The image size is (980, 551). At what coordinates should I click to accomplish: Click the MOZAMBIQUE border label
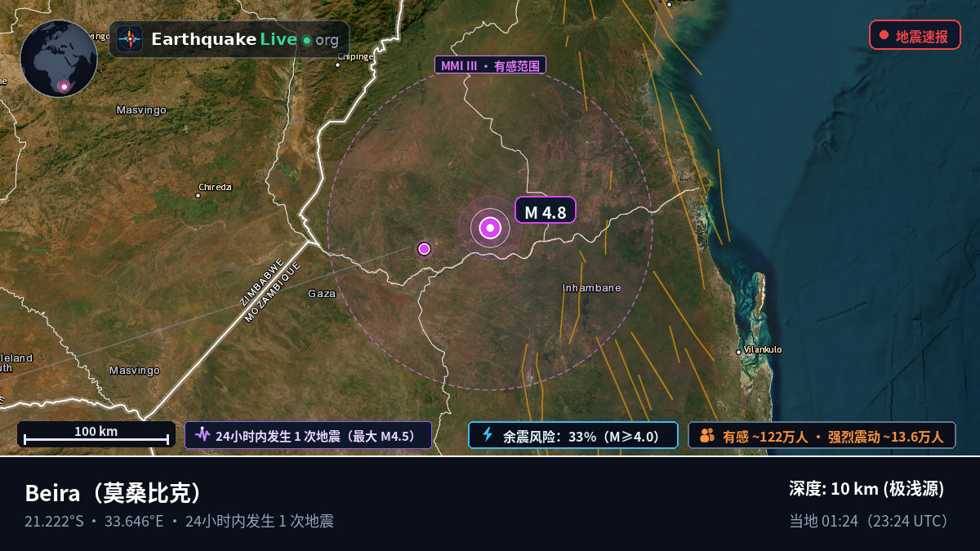click(x=273, y=292)
